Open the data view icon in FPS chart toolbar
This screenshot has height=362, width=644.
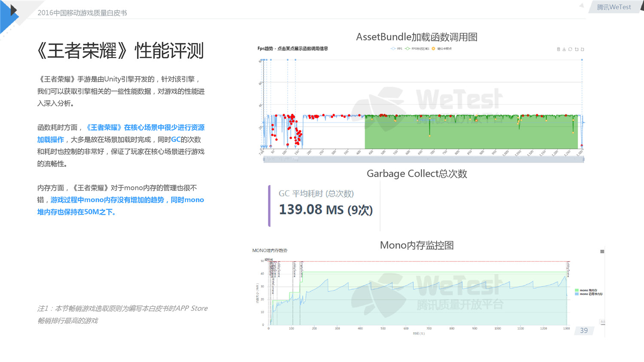coord(558,49)
